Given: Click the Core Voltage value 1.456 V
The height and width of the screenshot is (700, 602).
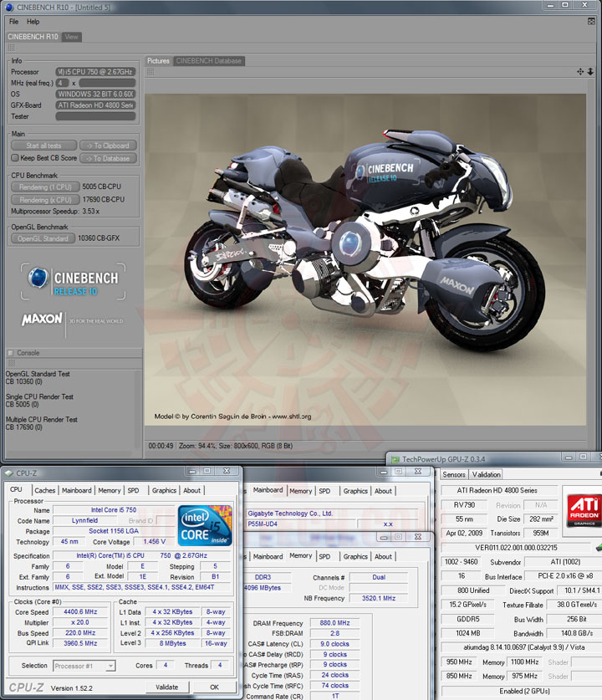Looking at the screenshot, I should pos(155,542).
